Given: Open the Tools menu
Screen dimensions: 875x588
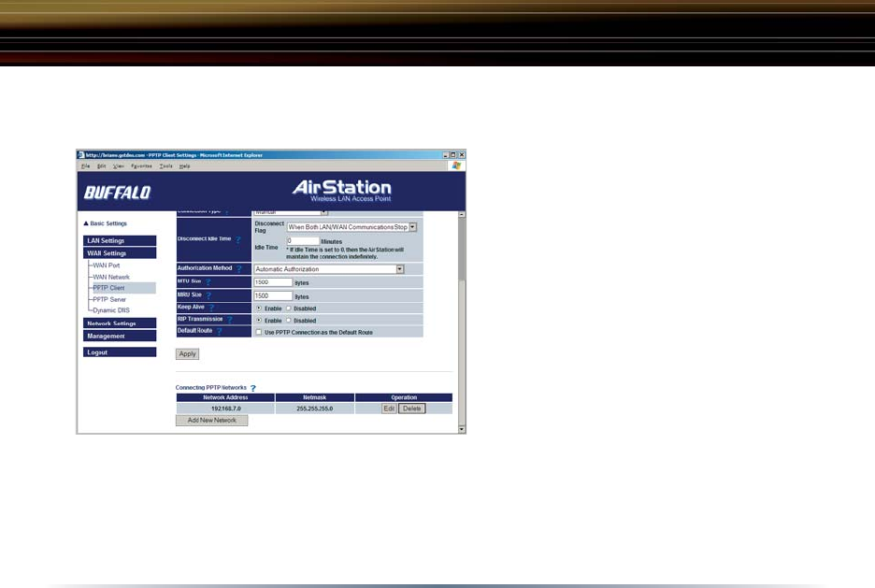Looking at the screenshot, I should [165, 166].
